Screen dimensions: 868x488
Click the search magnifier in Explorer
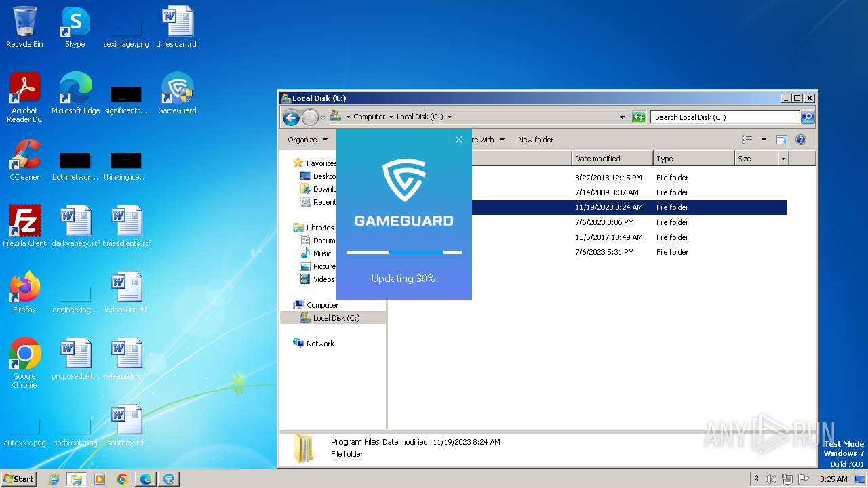pos(807,117)
